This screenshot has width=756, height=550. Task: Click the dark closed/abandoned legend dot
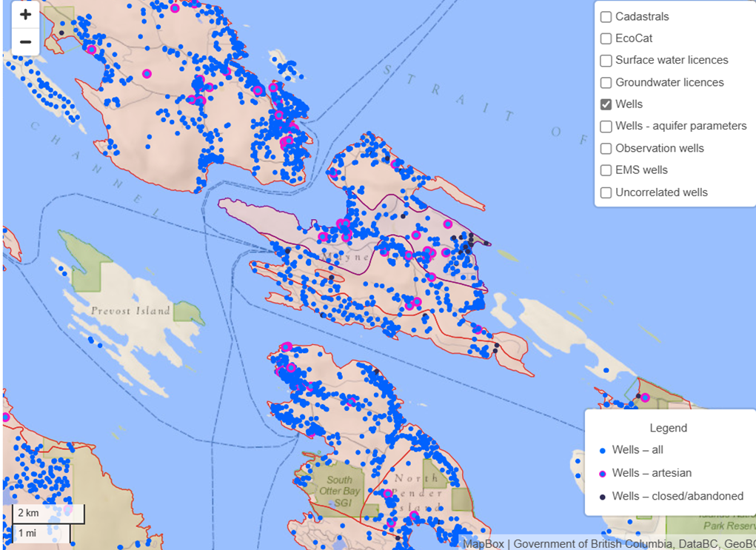[603, 497]
